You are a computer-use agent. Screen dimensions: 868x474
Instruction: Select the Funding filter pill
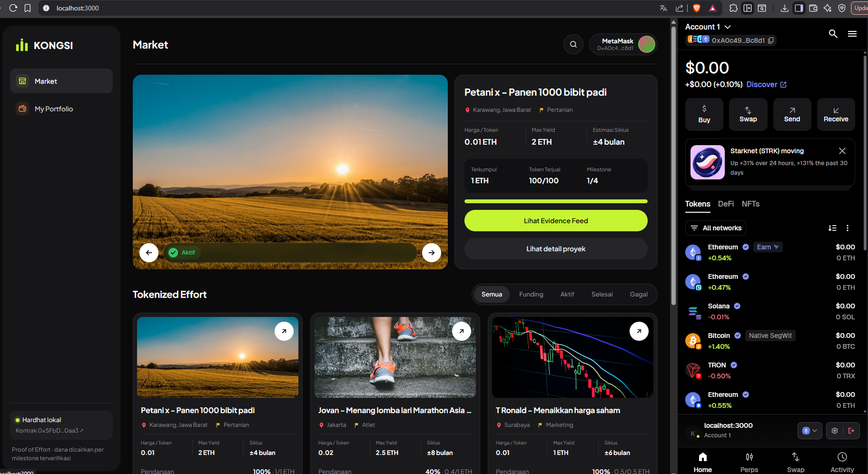(531, 294)
